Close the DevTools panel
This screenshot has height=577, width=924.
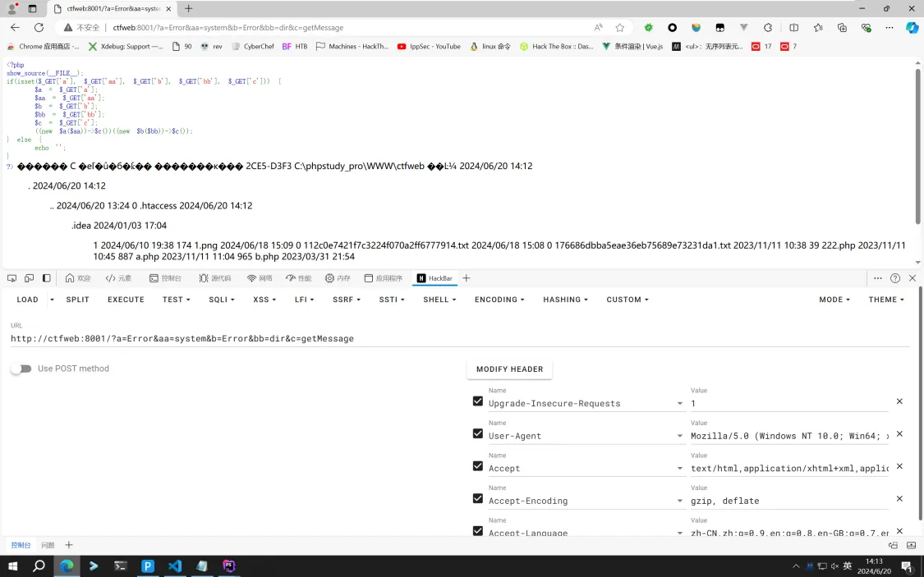(913, 278)
